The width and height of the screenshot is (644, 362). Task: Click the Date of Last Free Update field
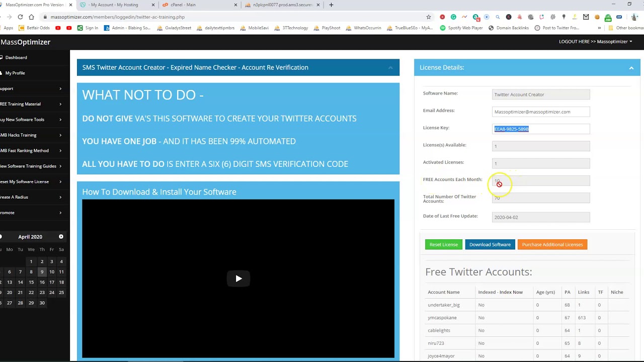541,217
